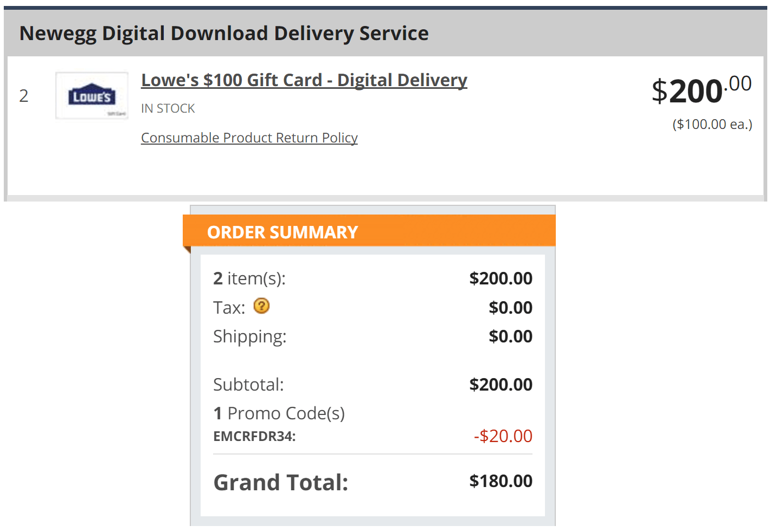The height and width of the screenshot is (532, 770).
Task: Click the Shipping cost row label
Action: click(x=249, y=336)
